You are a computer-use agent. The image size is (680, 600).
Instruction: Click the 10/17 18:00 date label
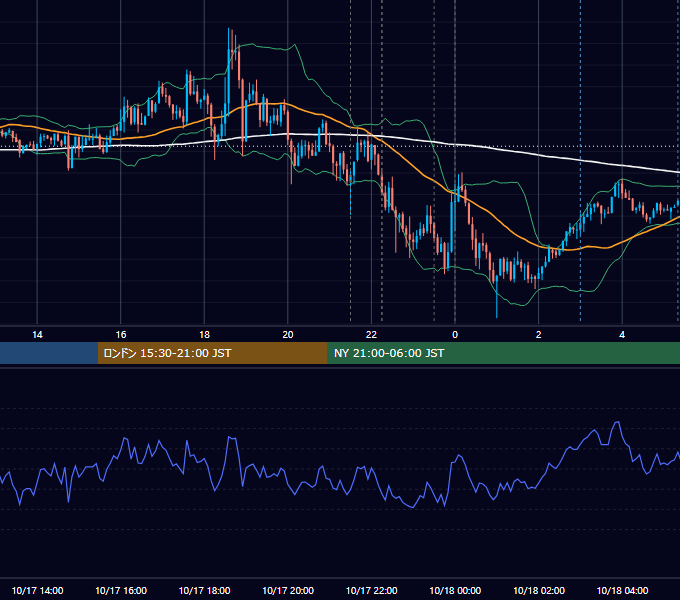tap(204, 590)
